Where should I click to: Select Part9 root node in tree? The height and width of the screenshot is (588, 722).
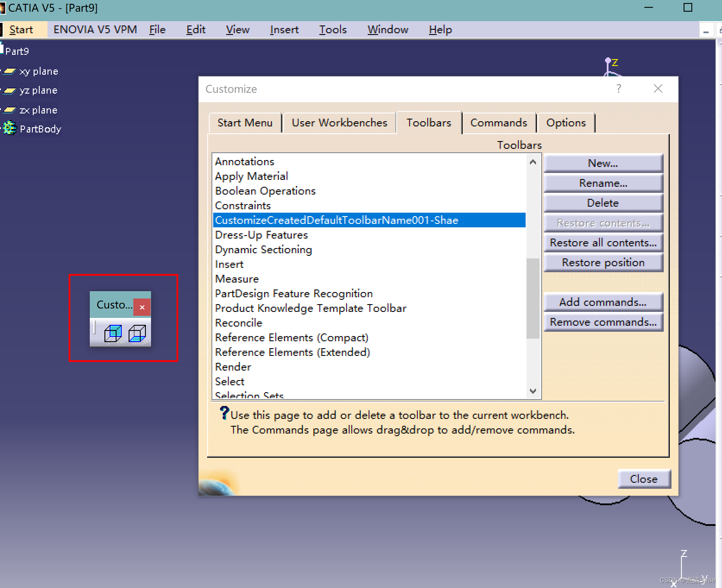[x=17, y=51]
